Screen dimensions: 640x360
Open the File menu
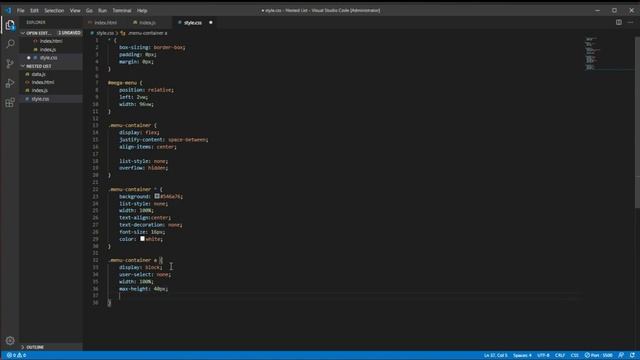pyautogui.click(x=20, y=10)
